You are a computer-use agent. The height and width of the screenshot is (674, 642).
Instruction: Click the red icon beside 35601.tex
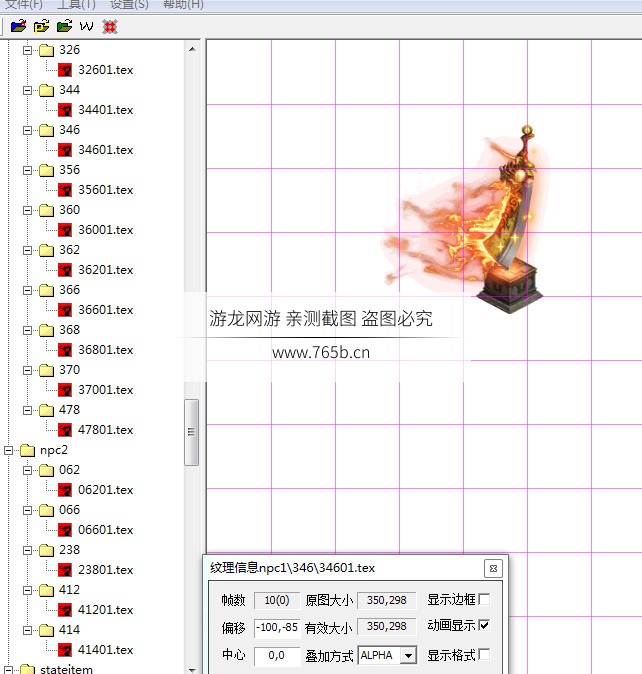pos(65,190)
